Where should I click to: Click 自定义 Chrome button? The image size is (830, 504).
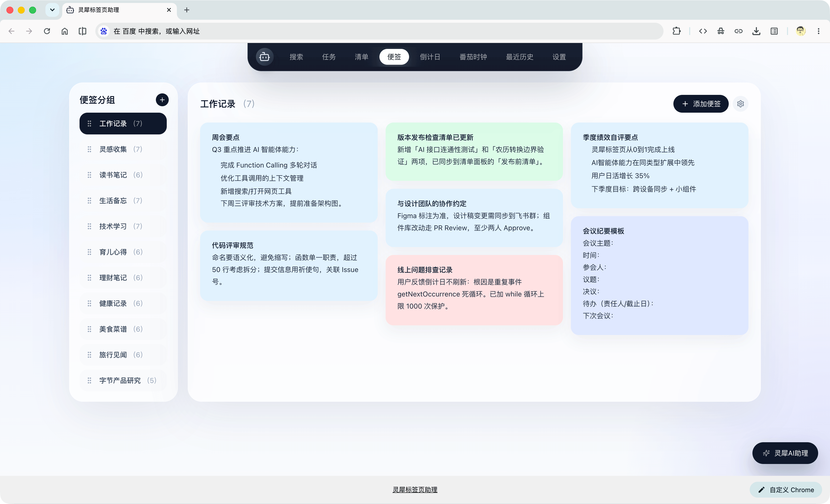pyautogui.click(x=786, y=490)
